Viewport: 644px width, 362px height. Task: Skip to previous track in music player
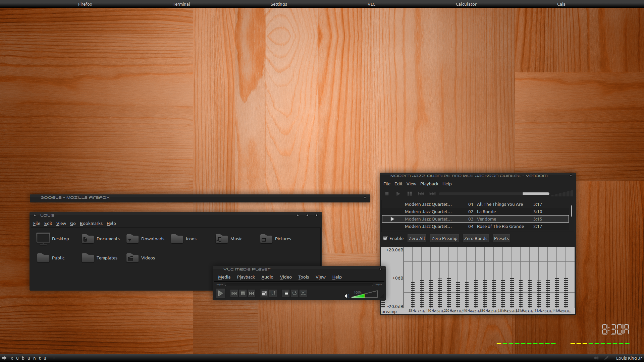tap(421, 194)
